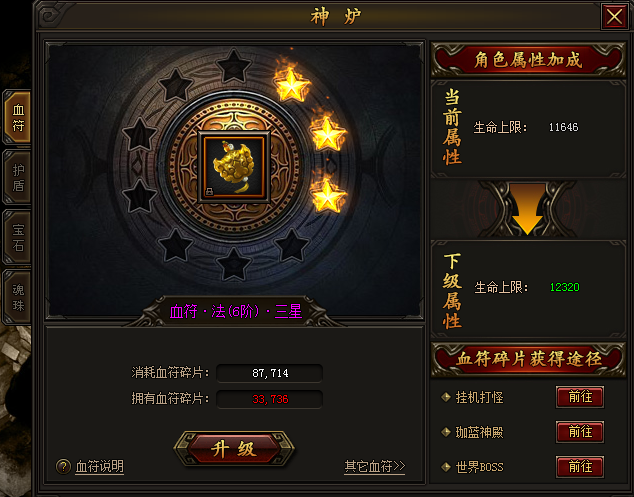Switch to the 护盾 side tab
This screenshot has width=634, height=497.
tap(17, 178)
